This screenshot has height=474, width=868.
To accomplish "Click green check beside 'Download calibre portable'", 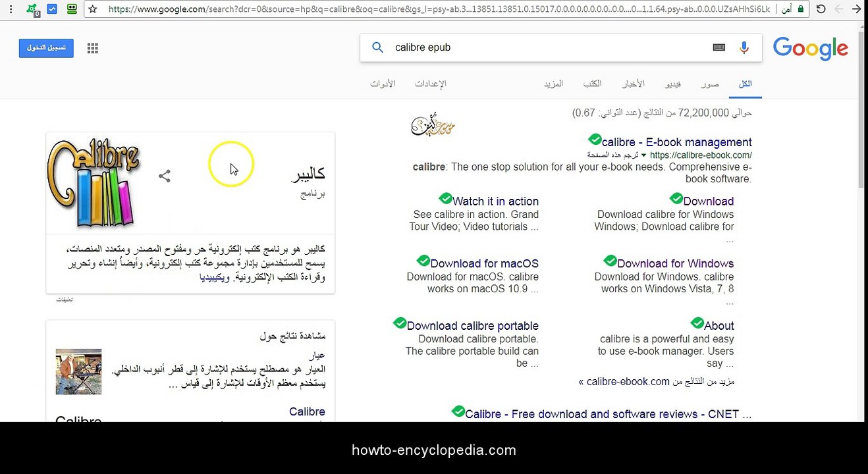I will click(x=400, y=323).
